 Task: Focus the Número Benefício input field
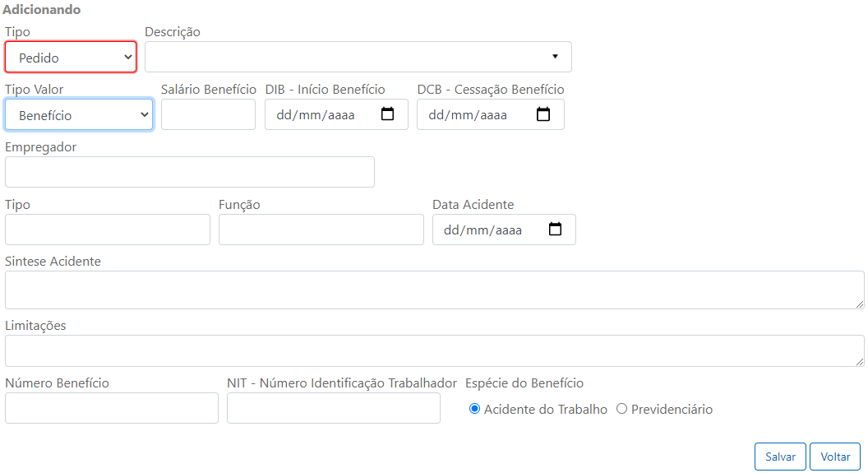point(112,408)
